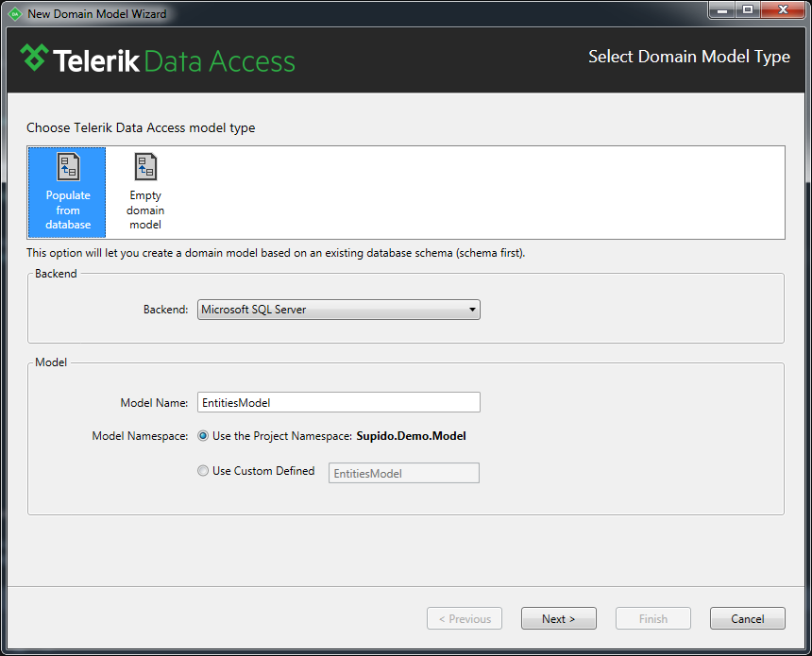Proceed with the Next button
The height and width of the screenshot is (656, 812).
(x=559, y=619)
